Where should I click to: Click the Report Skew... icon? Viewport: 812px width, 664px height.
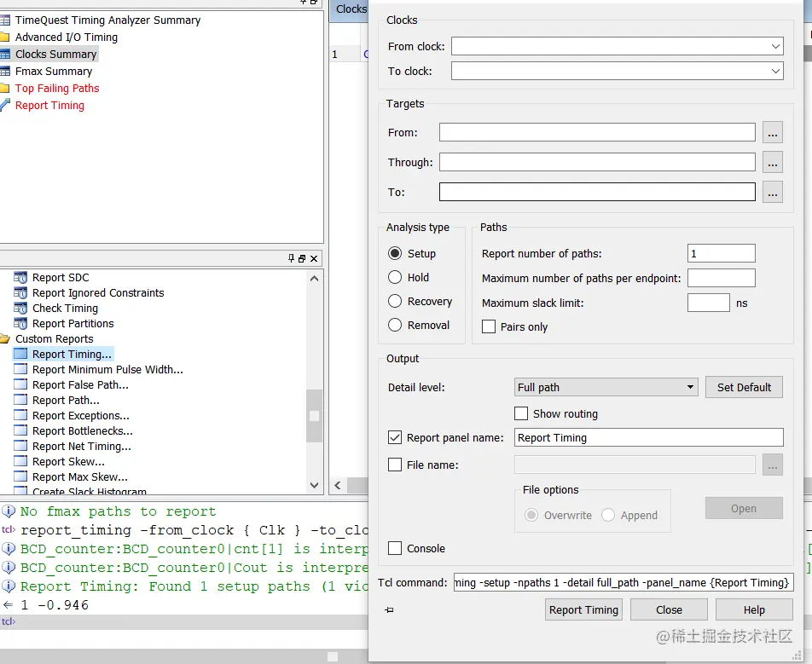20,462
